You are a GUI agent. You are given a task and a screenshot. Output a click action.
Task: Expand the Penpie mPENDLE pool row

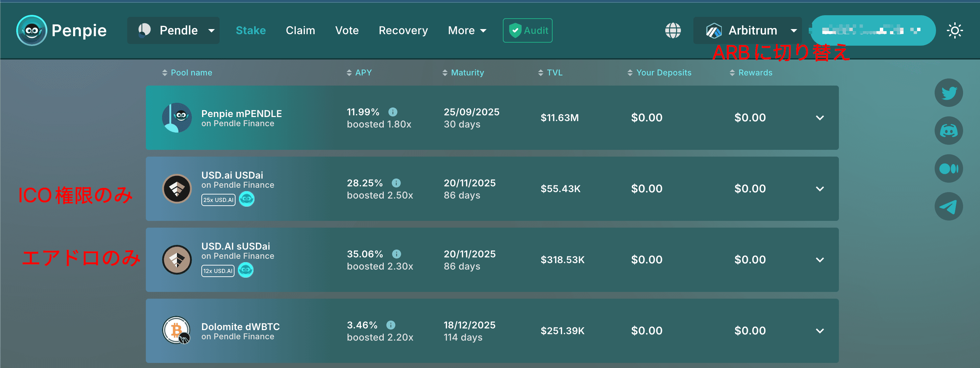820,118
